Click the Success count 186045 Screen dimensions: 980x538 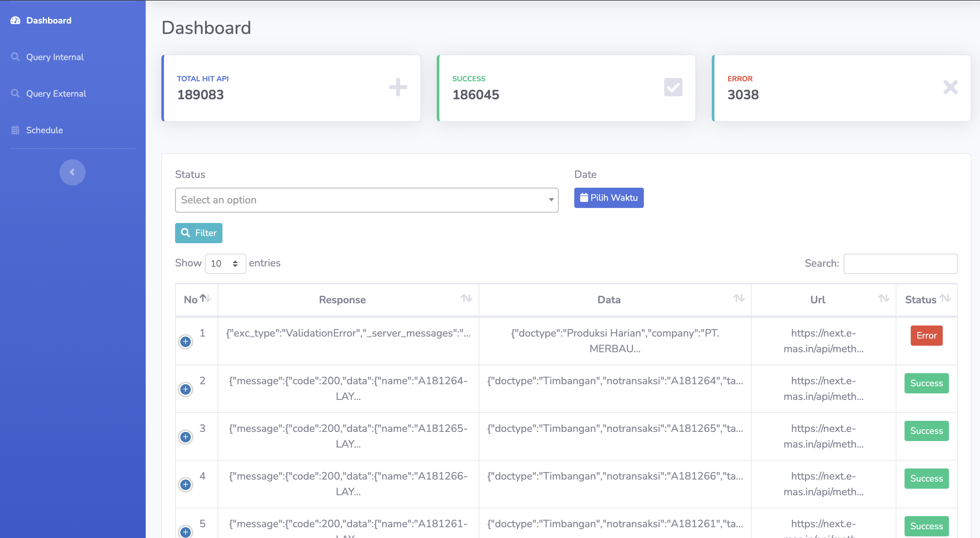476,95
